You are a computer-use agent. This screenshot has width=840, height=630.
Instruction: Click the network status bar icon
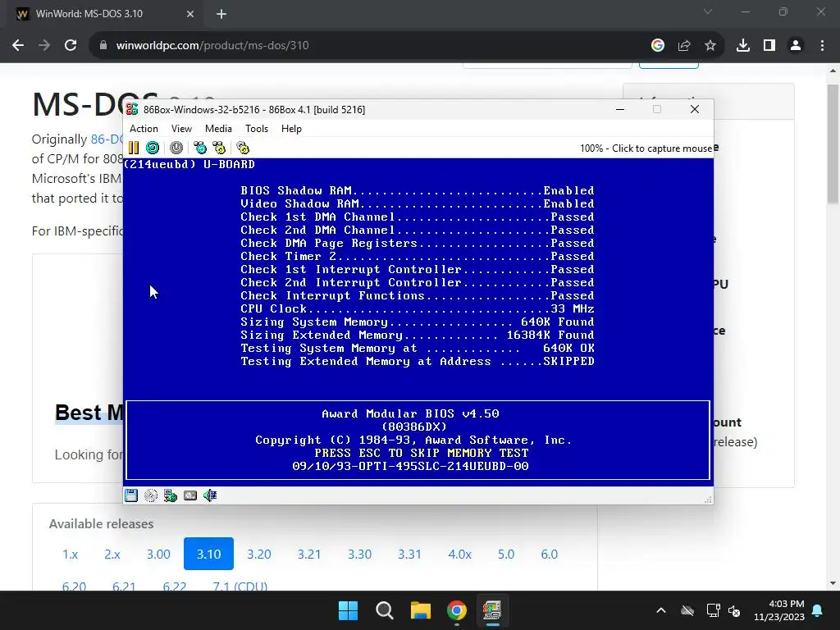pyautogui.click(x=171, y=495)
